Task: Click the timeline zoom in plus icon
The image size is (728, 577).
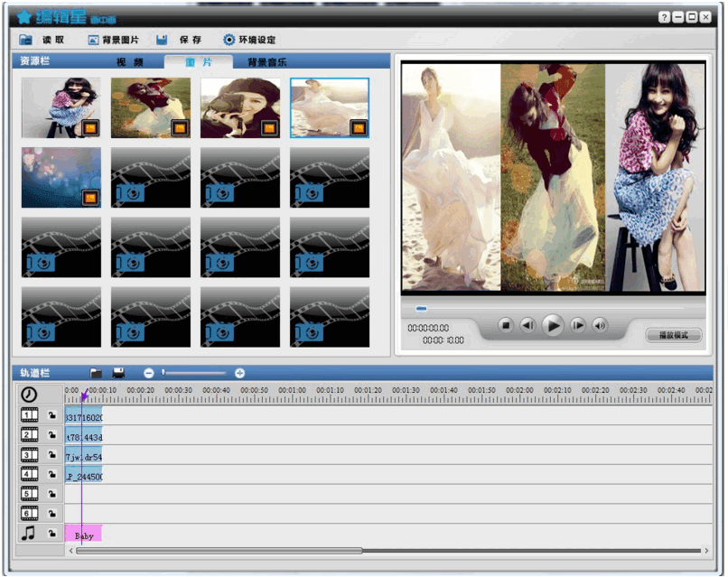Action: [239, 373]
